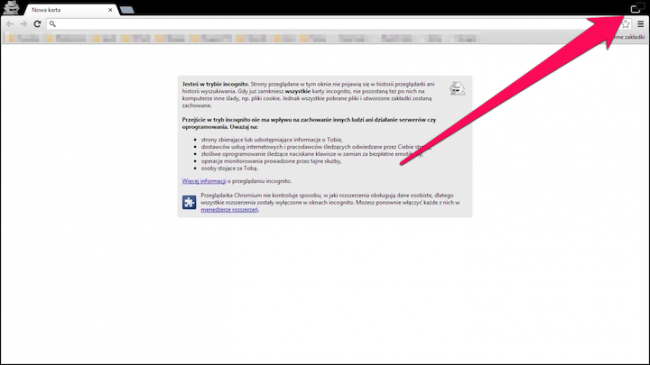Click the blue puzzle piece extensions icon
The image size is (650, 365).
tap(189, 202)
